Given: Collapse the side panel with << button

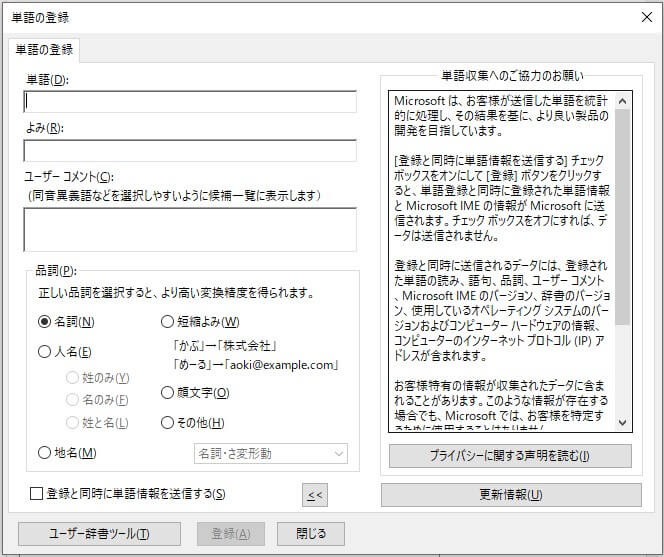Looking at the screenshot, I should tap(314, 494).
